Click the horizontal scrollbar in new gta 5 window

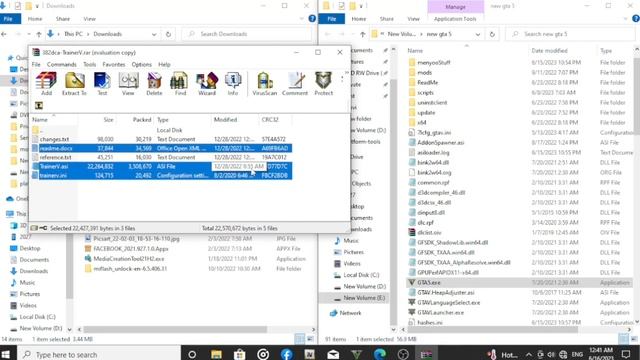click(492, 329)
